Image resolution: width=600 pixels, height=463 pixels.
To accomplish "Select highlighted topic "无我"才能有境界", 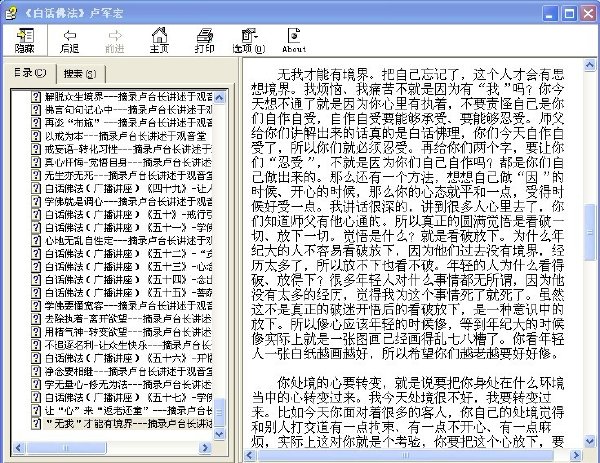I will [x=128, y=423].
